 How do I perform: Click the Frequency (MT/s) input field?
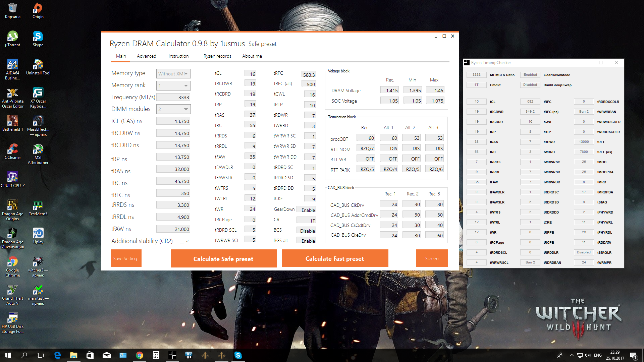pos(173,97)
